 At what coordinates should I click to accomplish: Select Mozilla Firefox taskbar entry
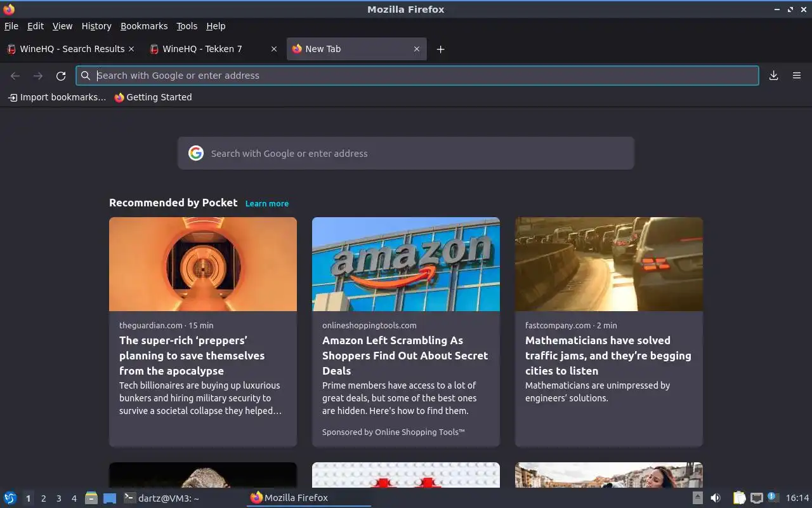click(x=308, y=498)
